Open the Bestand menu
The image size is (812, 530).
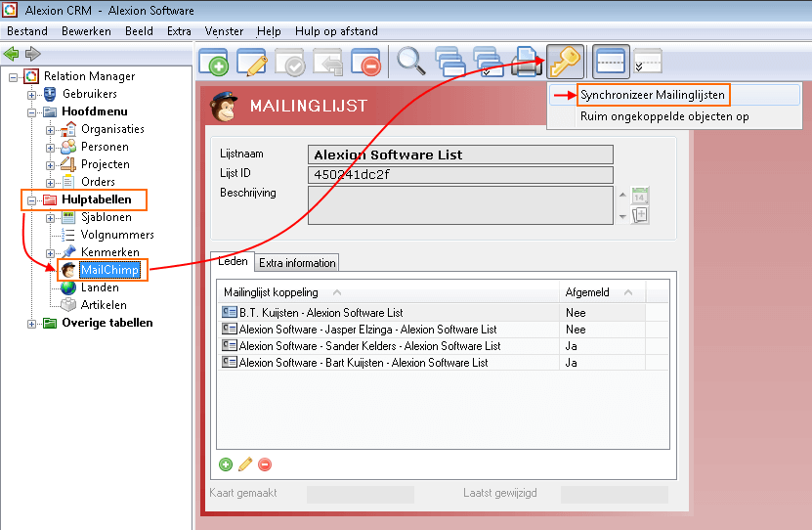27,31
